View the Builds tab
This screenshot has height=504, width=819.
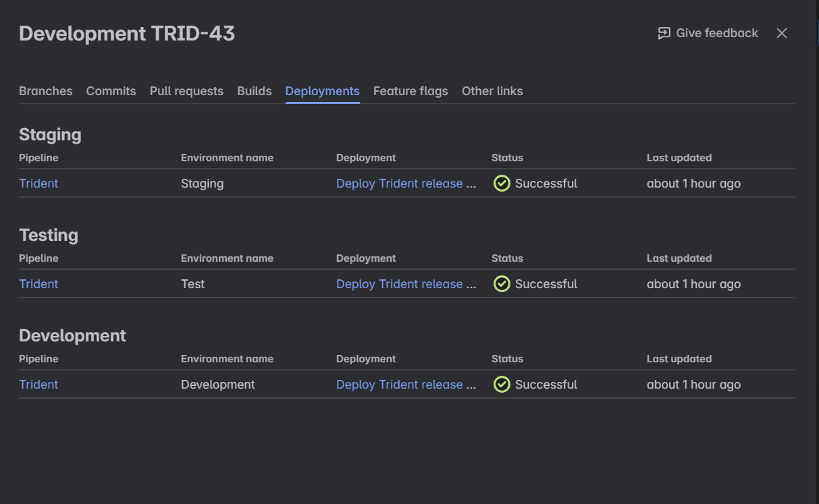click(x=255, y=90)
